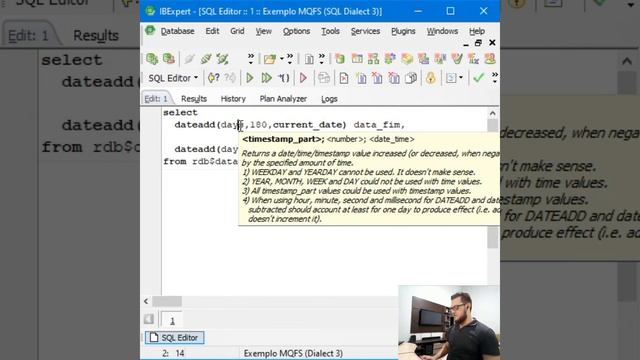Image resolution: width=640 pixels, height=360 pixels.
Task: Open dropdown arrow next to the lock icon
Action: (x=461, y=78)
